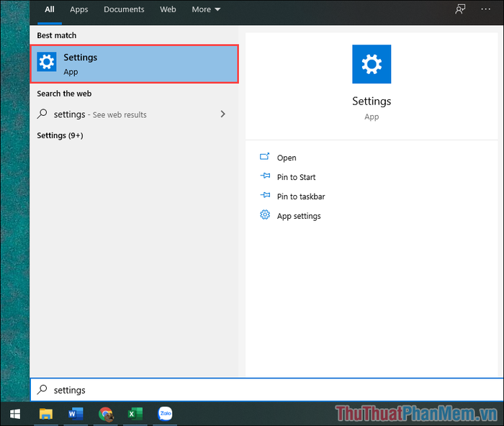Click the magnifier icon in the search box

pos(42,389)
